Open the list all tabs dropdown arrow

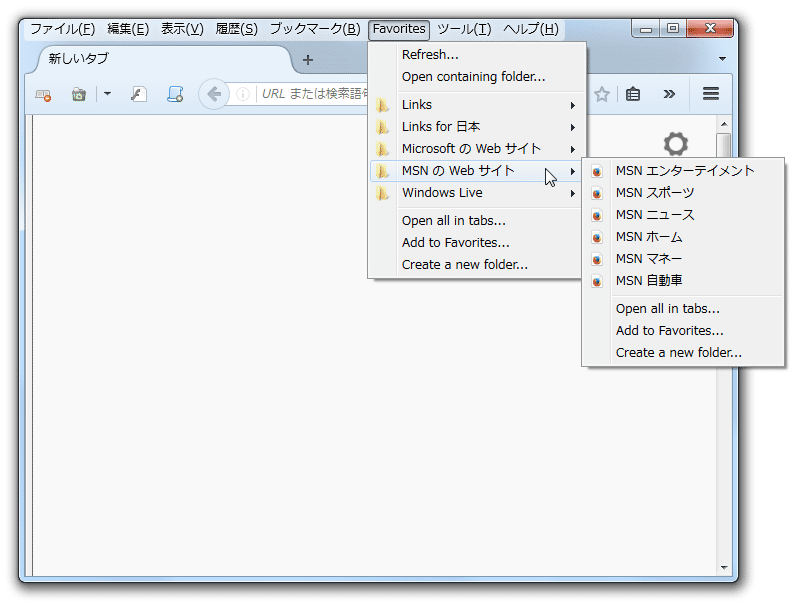722,59
